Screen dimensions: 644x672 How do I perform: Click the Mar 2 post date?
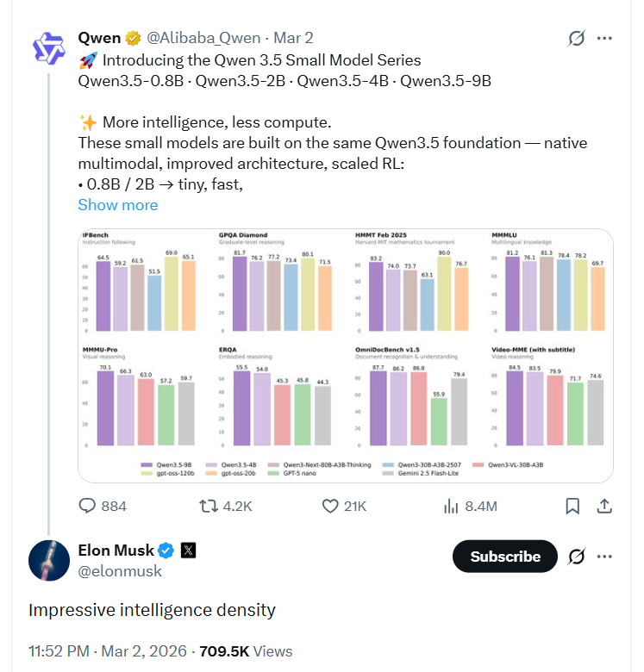293,38
